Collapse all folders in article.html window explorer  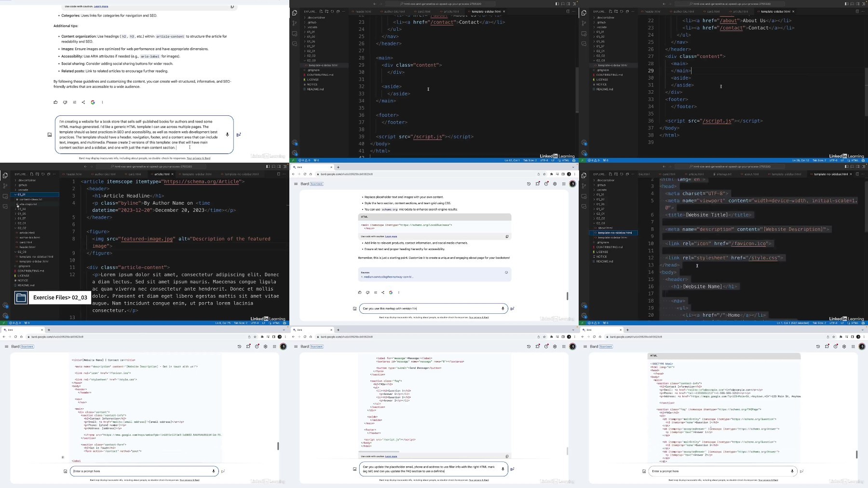click(x=48, y=174)
